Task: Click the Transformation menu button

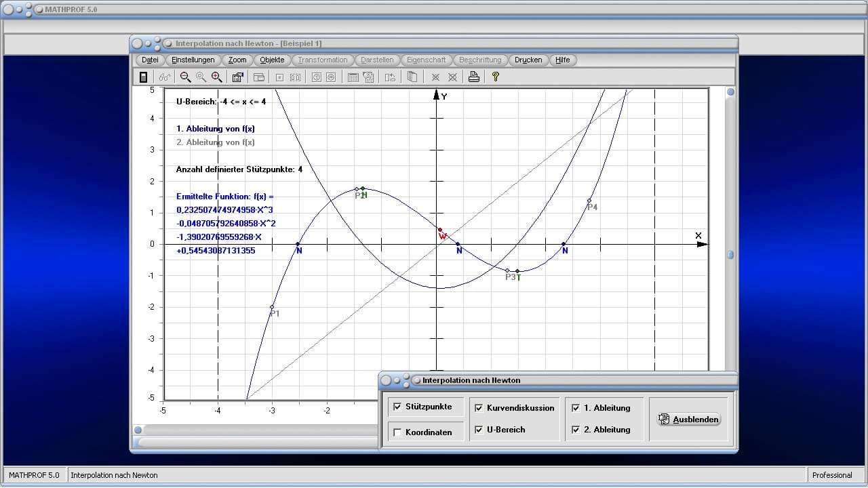Action: pyautogui.click(x=323, y=60)
